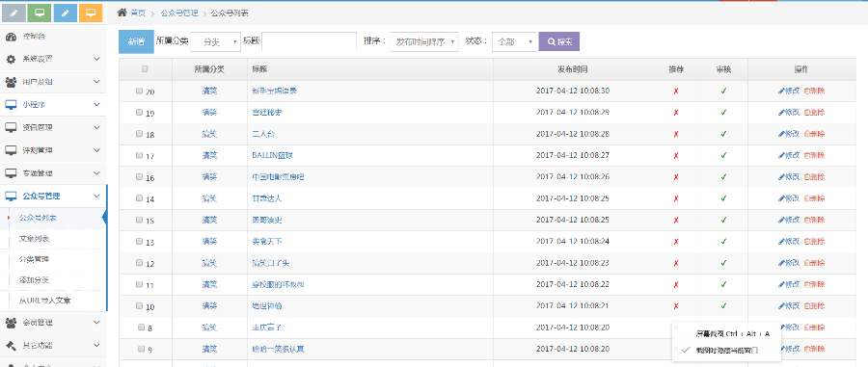Check the box for row 16
This screenshot has height=367, width=868.
[x=140, y=177]
